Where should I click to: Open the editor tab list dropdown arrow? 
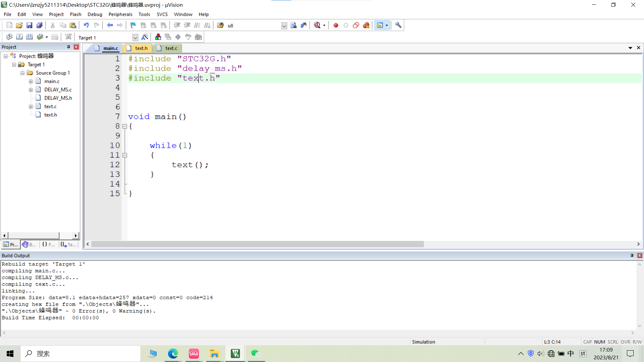(630, 48)
